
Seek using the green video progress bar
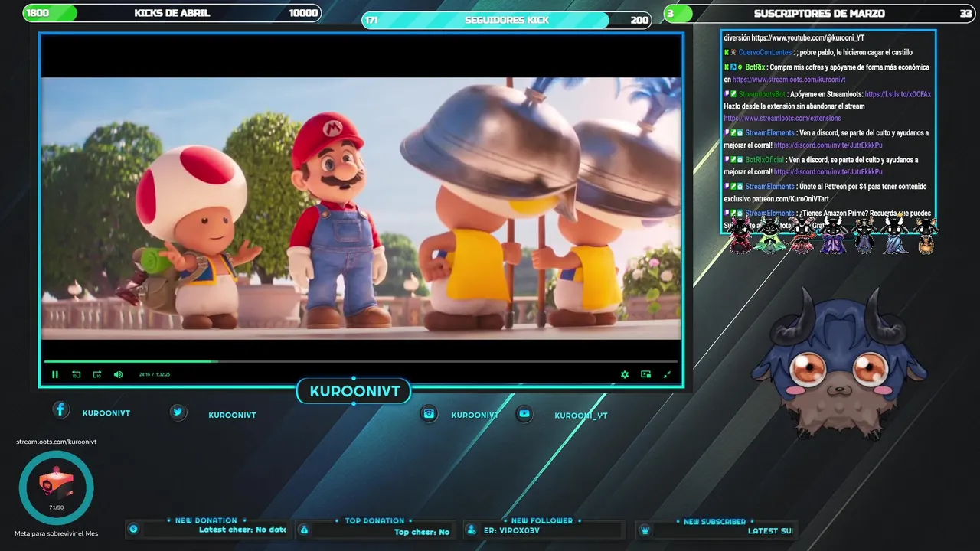(x=361, y=361)
